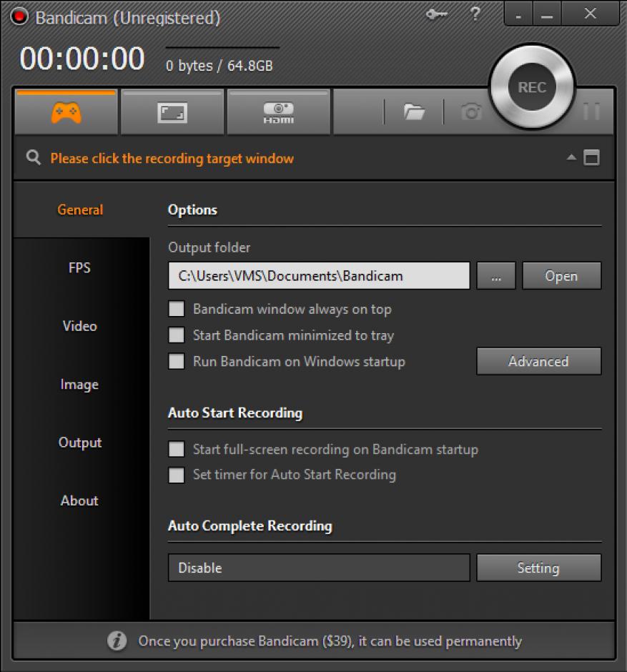Enable Set timer for Auto Start Recording
This screenshot has height=672, width=627.
(x=176, y=475)
